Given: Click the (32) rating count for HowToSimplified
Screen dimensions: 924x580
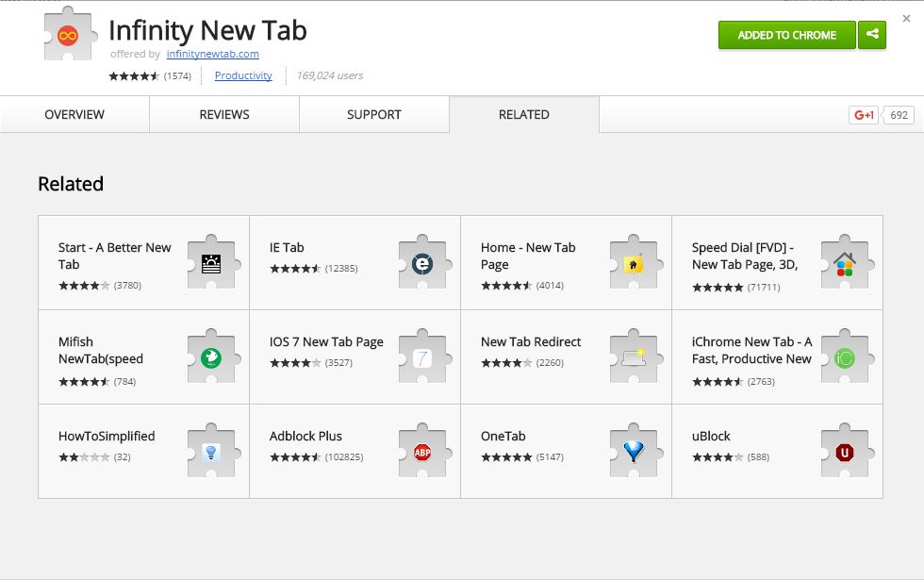Looking at the screenshot, I should (x=122, y=456).
